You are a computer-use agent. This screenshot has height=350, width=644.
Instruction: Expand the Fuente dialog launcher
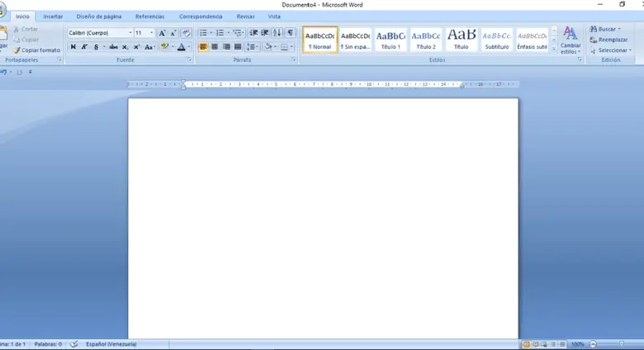point(189,60)
